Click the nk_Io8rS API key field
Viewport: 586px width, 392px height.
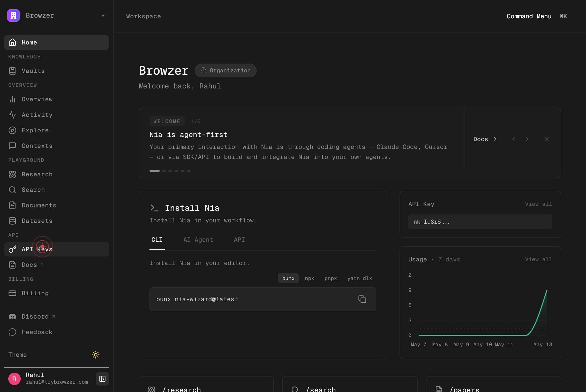tap(480, 222)
